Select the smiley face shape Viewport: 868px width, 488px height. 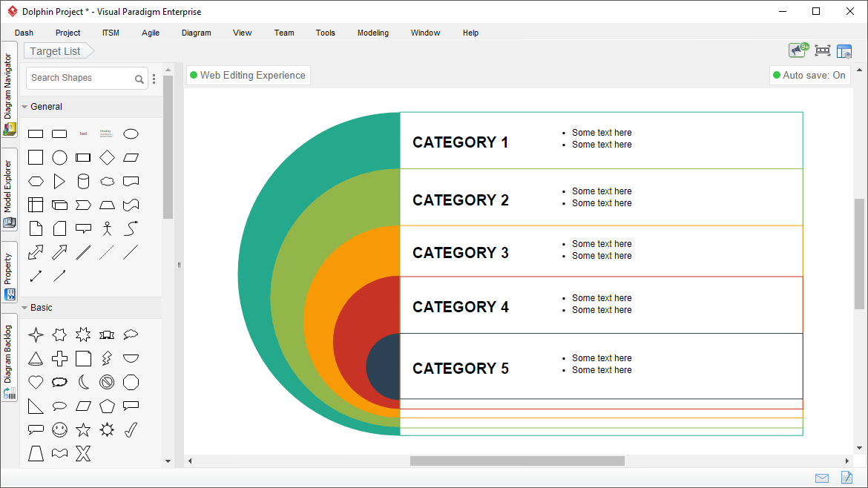[x=59, y=429]
